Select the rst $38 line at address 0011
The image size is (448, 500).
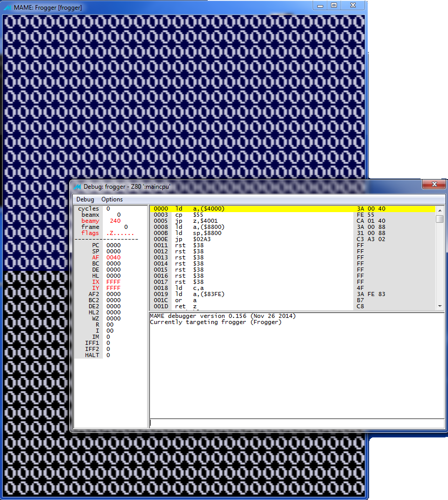[x=293, y=245]
